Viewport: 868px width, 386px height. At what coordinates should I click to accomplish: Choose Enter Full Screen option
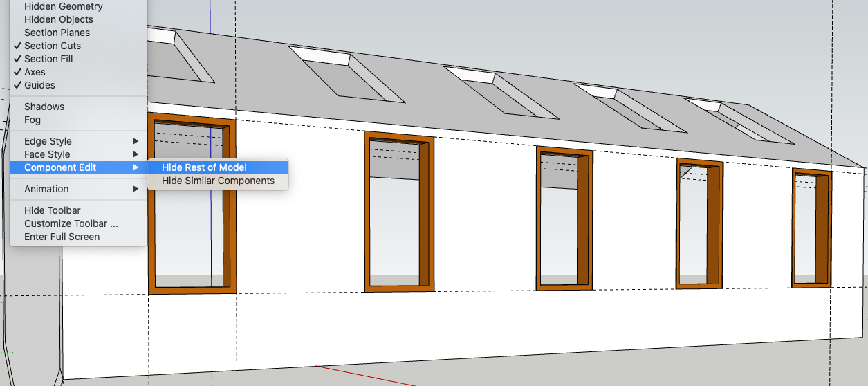(78, 237)
